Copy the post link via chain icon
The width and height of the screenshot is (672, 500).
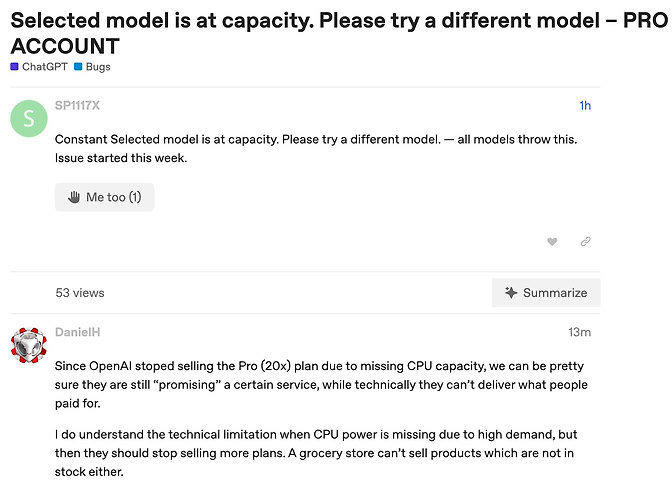[585, 242]
